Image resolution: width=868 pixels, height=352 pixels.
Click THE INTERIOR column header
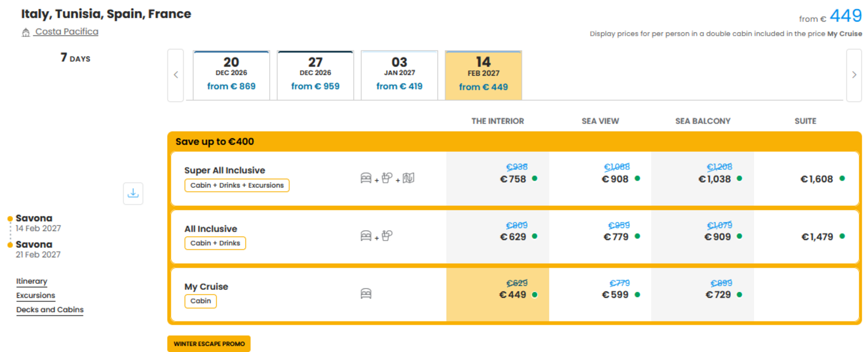(498, 121)
